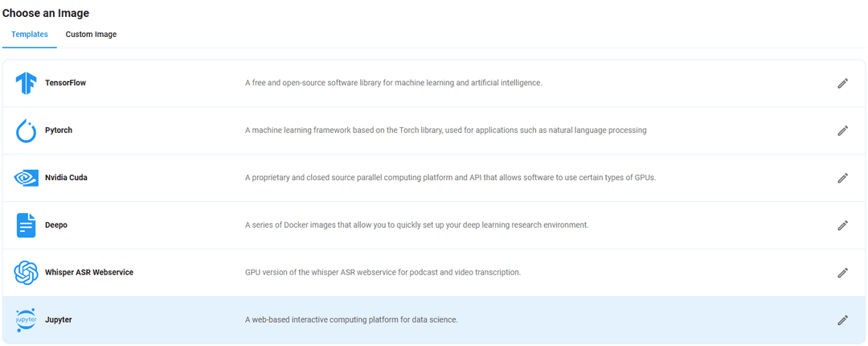Select the highlighted Jupyter description text

click(x=351, y=320)
